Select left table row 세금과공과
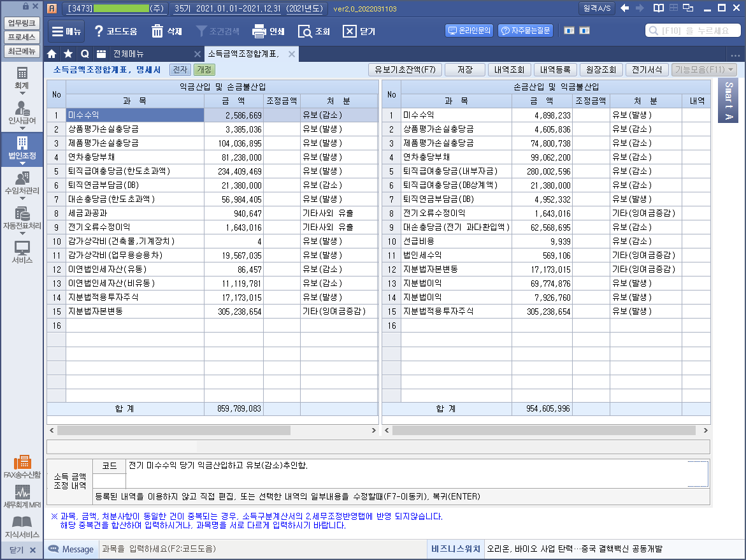 click(212, 213)
